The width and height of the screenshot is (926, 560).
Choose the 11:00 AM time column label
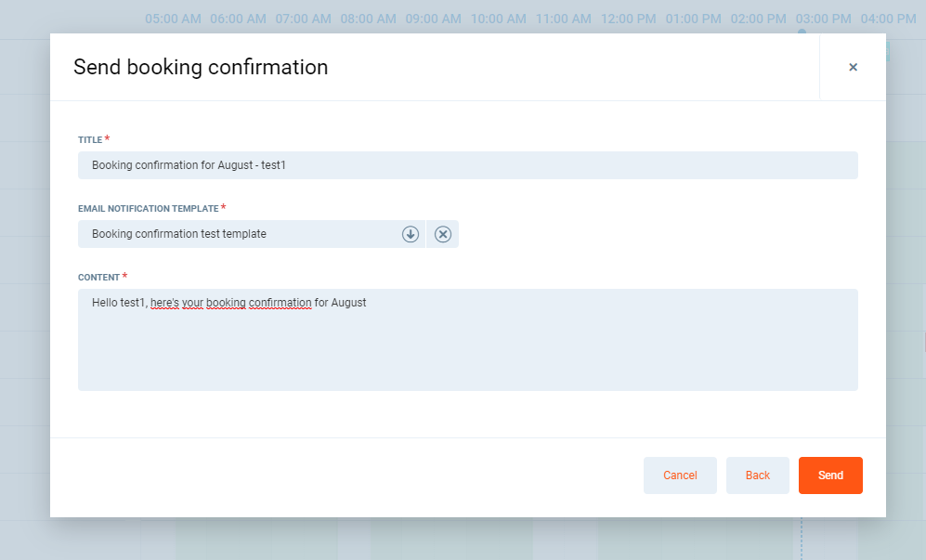pyautogui.click(x=564, y=19)
